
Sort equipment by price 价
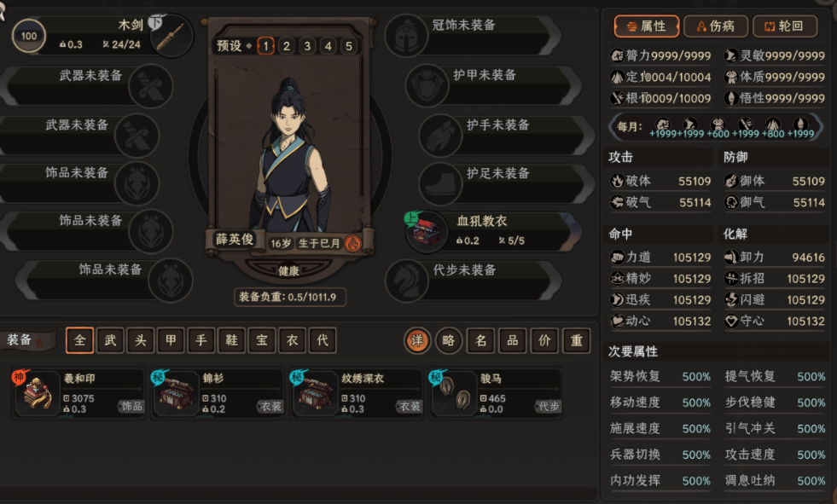click(544, 340)
